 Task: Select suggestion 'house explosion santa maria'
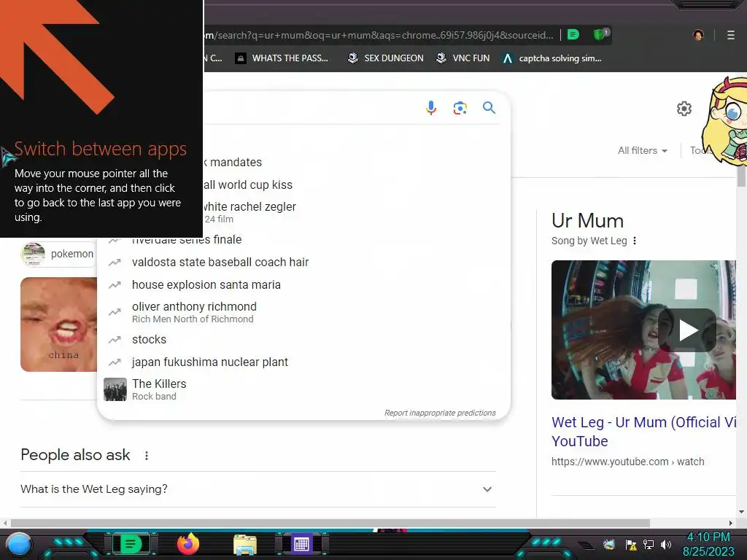[206, 285]
